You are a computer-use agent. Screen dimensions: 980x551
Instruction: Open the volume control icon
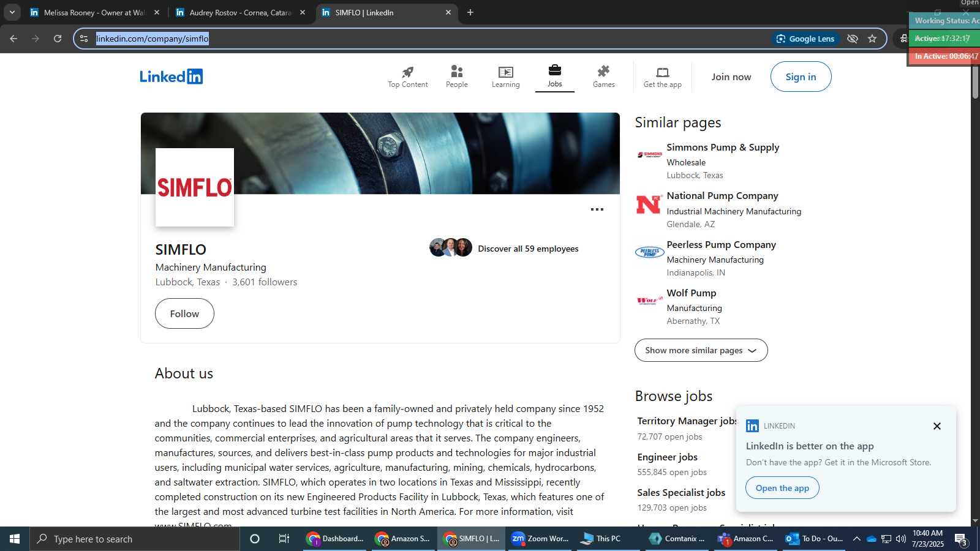click(900, 539)
